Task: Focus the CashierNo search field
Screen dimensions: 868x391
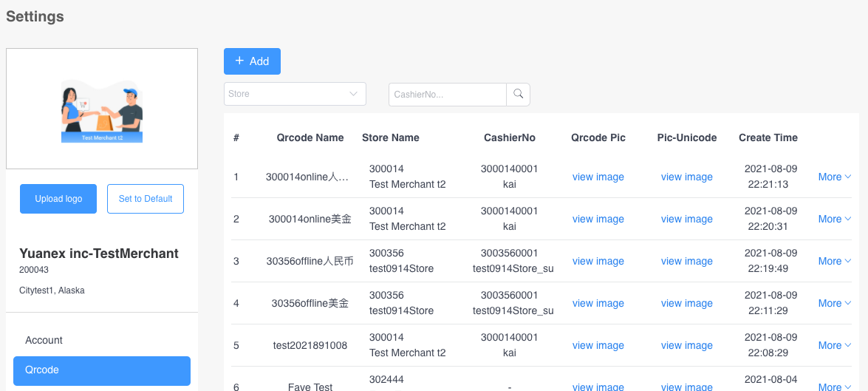Action: pos(447,94)
